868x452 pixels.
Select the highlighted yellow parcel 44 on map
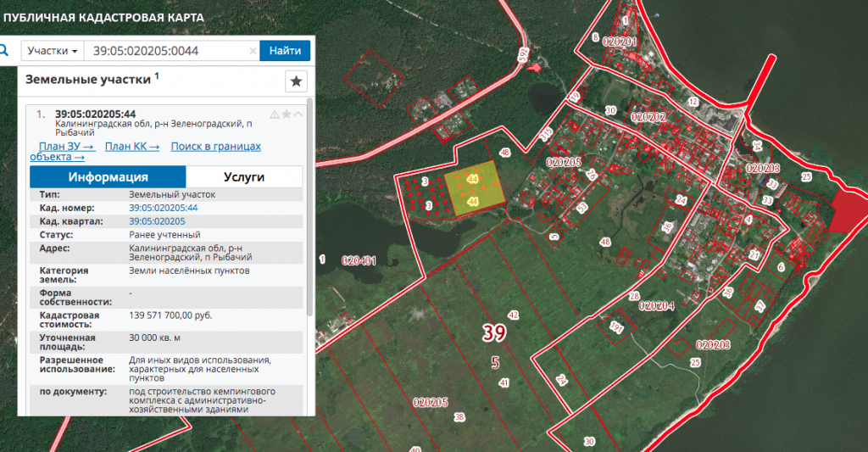click(x=473, y=188)
